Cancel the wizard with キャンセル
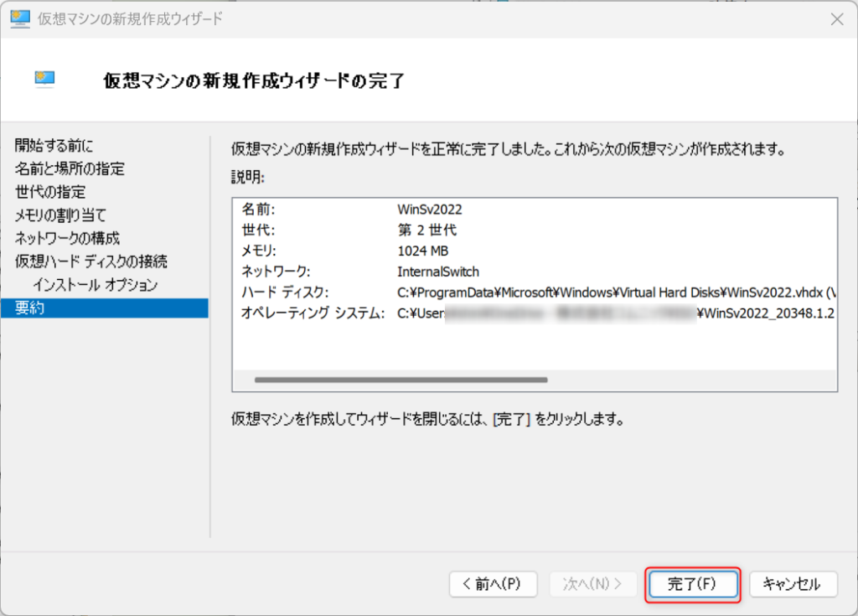 click(x=791, y=584)
